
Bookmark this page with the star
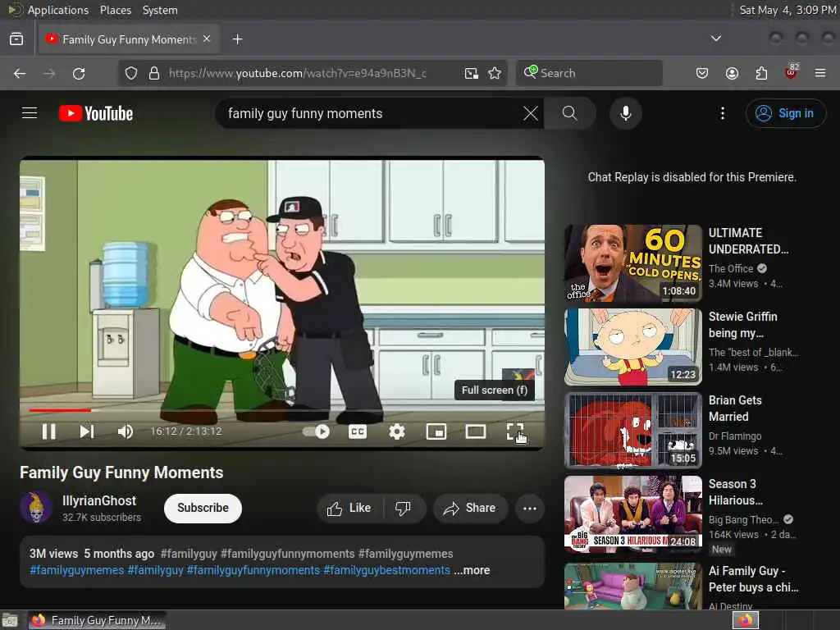pyautogui.click(x=495, y=73)
